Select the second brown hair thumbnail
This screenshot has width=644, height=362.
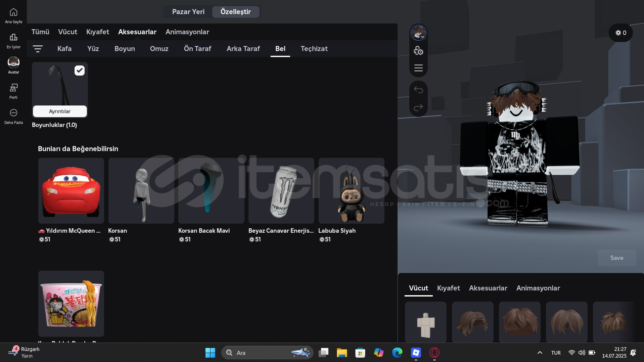coord(520,322)
